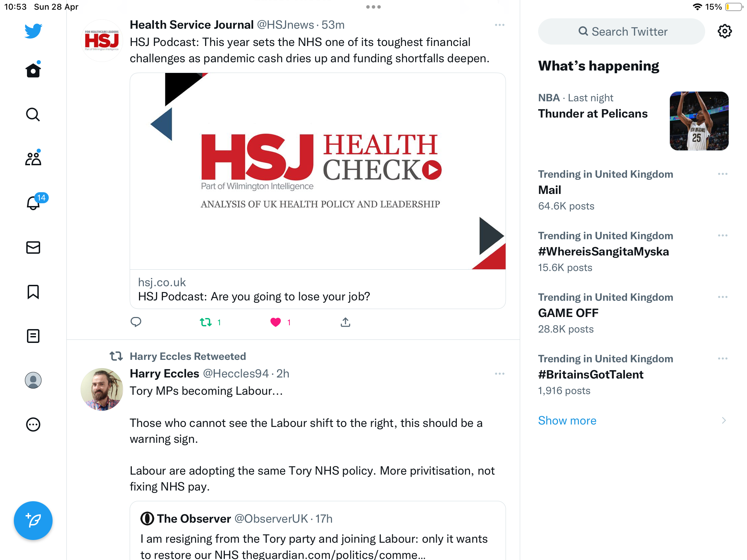Open the Messages envelope icon
Screen dimensions: 747x560
[x=33, y=248]
